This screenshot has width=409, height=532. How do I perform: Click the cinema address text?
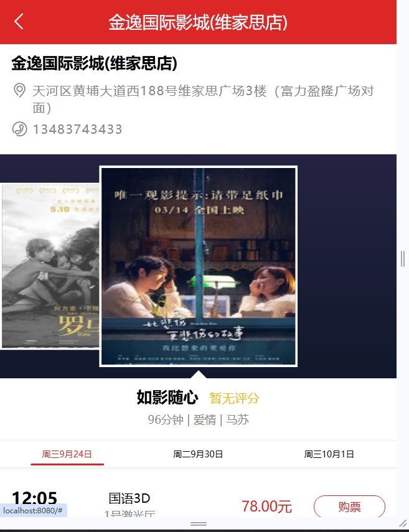[203, 100]
